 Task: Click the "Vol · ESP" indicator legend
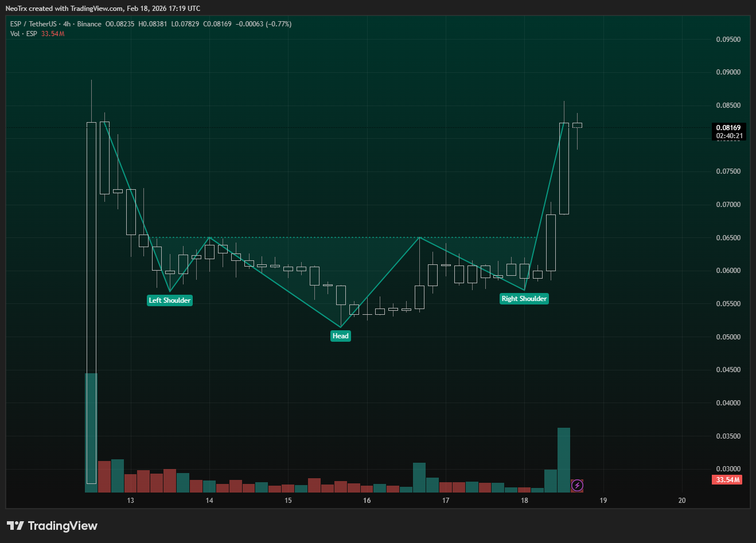point(24,34)
